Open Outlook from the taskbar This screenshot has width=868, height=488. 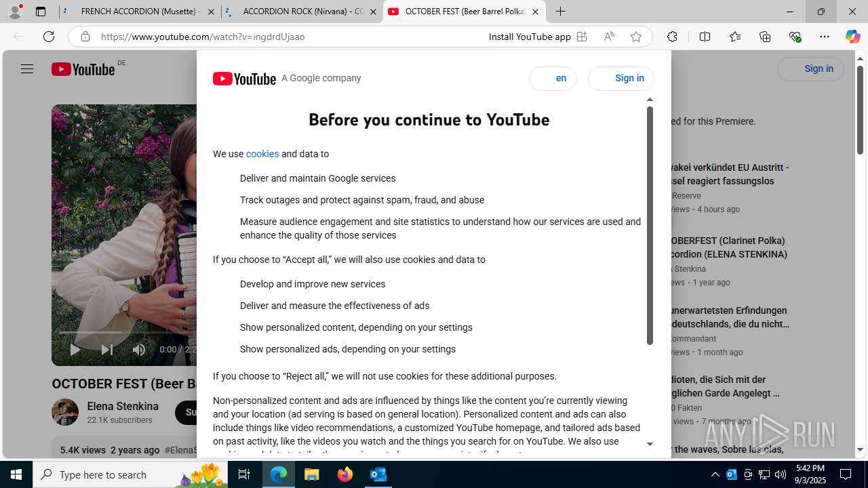point(378,474)
